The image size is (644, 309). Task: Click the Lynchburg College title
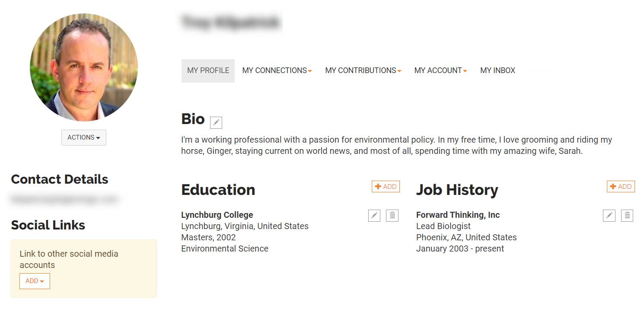coord(217,215)
